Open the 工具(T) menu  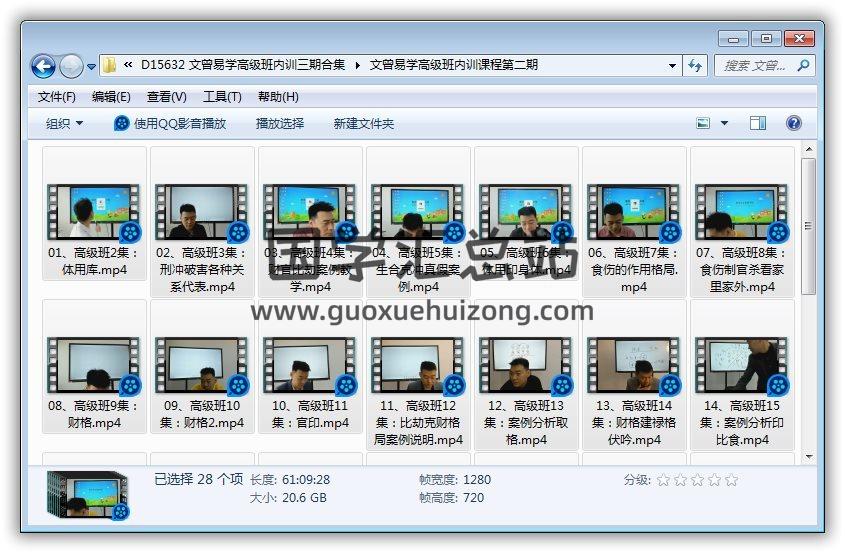[x=222, y=97]
